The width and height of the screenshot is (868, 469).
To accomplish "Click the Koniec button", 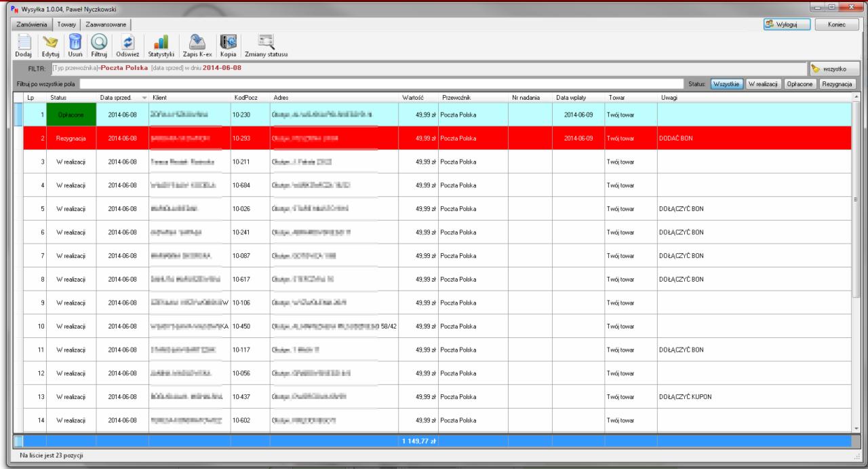I will (x=837, y=24).
